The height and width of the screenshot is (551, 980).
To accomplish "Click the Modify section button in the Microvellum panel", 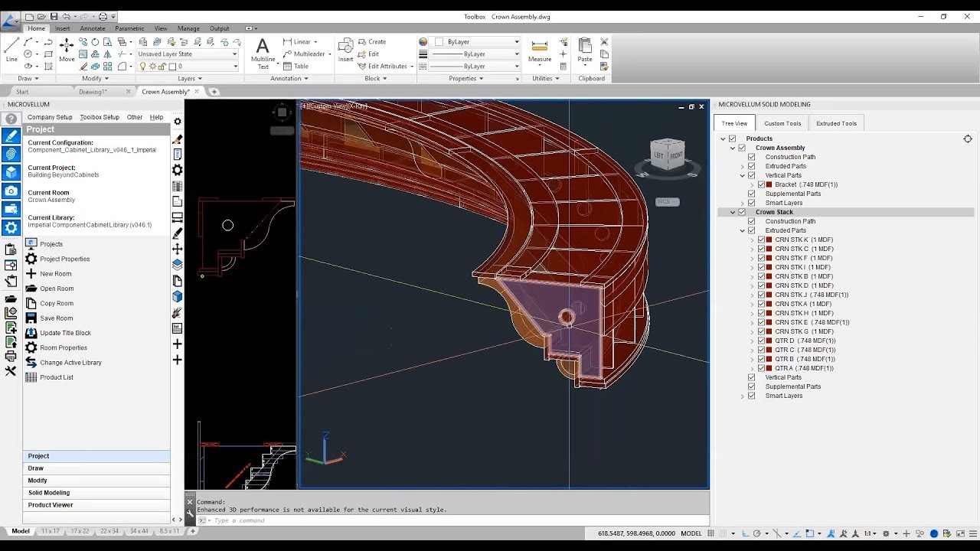I will [96, 481].
